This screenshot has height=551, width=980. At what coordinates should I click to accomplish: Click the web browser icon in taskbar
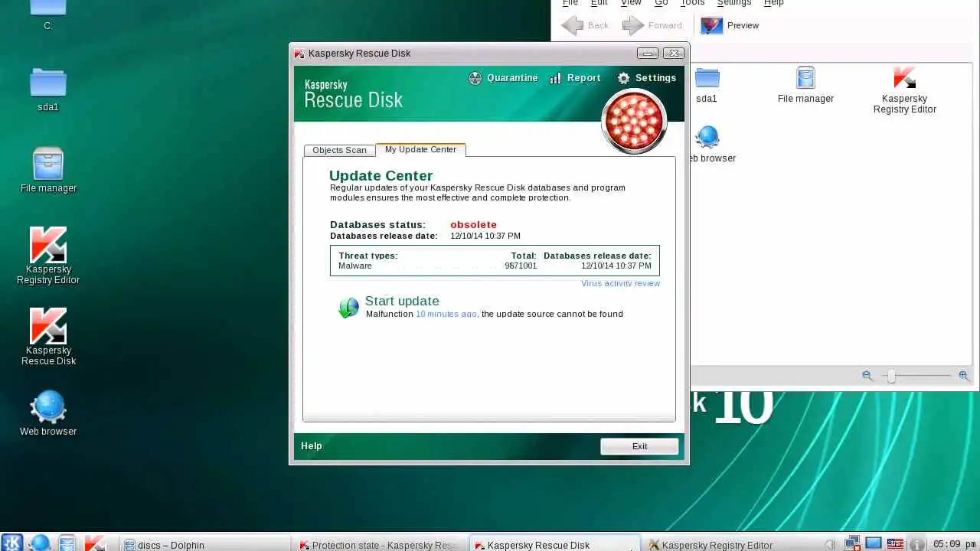coord(40,543)
